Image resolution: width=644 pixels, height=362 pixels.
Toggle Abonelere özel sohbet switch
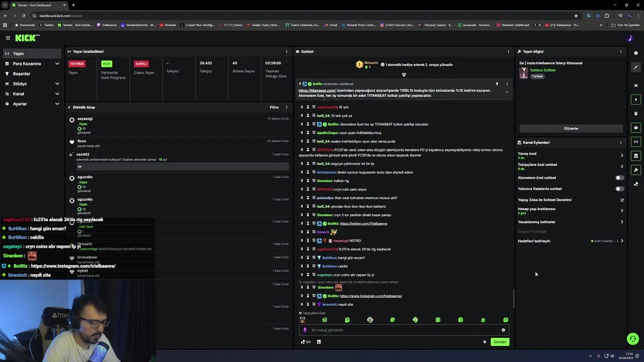tap(620, 177)
